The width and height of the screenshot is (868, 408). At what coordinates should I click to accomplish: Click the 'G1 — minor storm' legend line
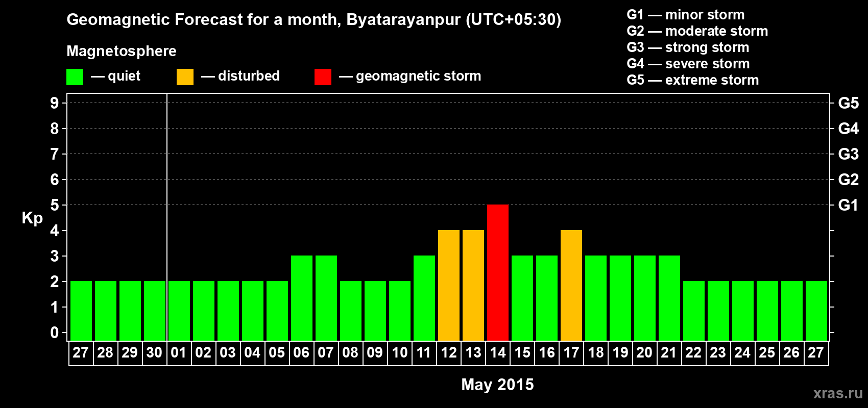click(686, 15)
